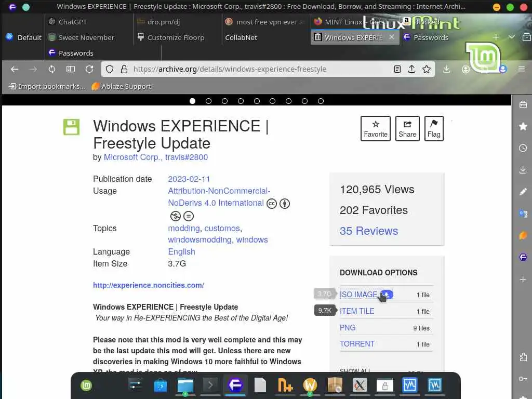Launch the terminal from the dock
The width and height of the screenshot is (532, 399).
(x=210, y=385)
